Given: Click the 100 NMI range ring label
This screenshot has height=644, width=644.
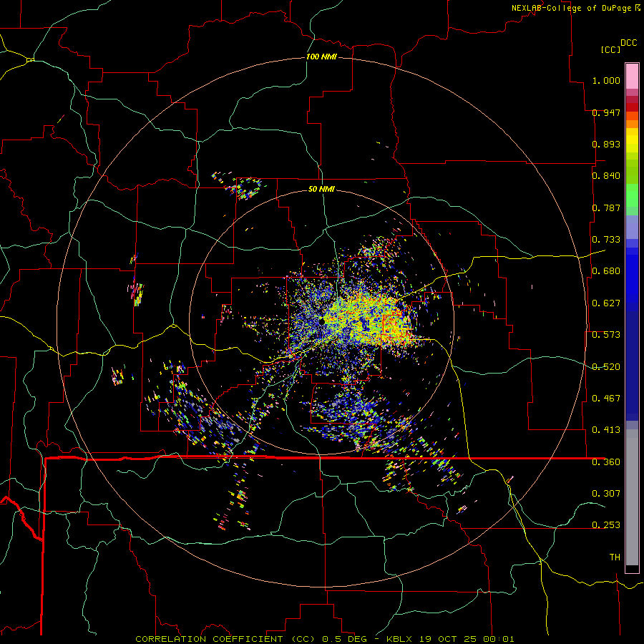Looking at the screenshot, I should pos(321,57).
